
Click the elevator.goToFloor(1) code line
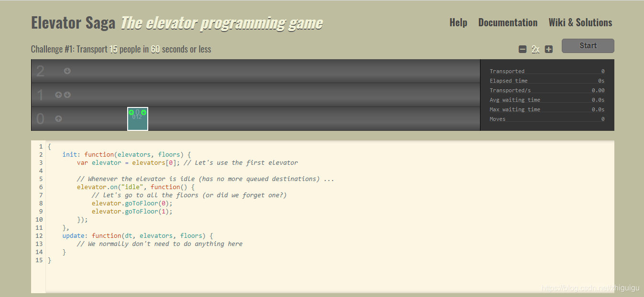[x=132, y=212]
